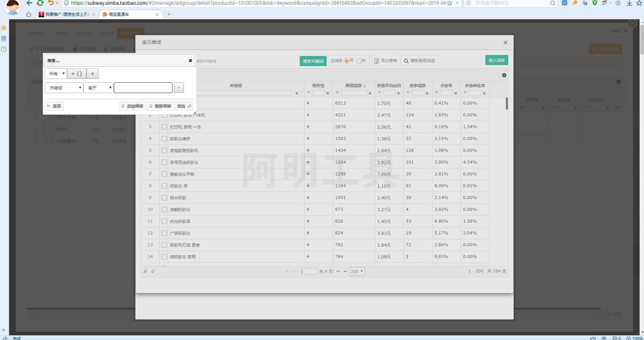
Task: Switch to the 我要推广-理想生活上天猫 browser tab
Action: click(x=67, y=15)
